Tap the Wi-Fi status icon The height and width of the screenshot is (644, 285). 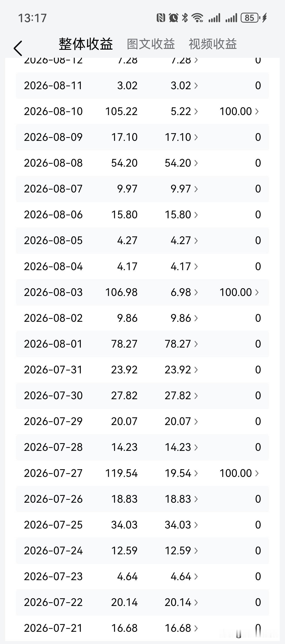[x=197, y=18]
